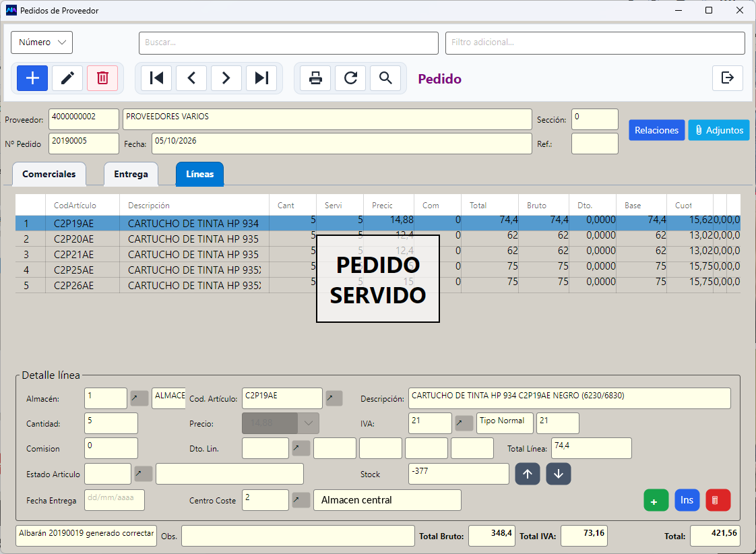Click the Nº Pedido field
The width and height of the screenshot is (756, 554).
(x=84, y=144)
